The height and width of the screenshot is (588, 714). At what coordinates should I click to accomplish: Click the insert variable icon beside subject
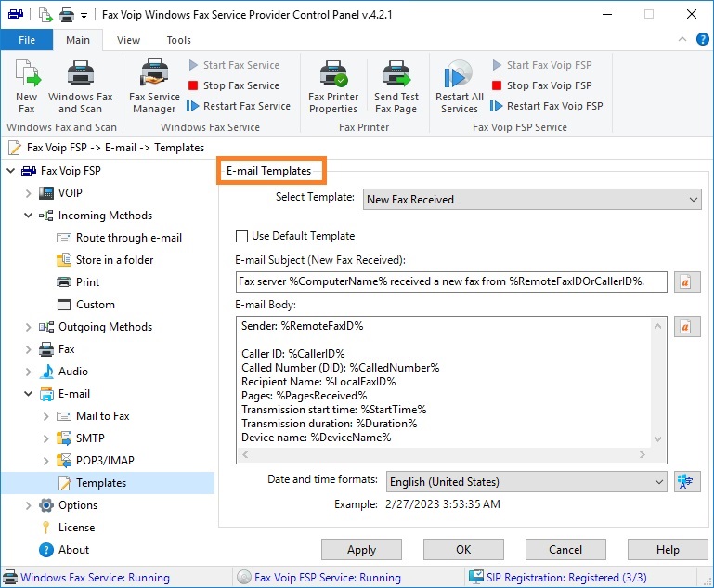coord(687,282)
